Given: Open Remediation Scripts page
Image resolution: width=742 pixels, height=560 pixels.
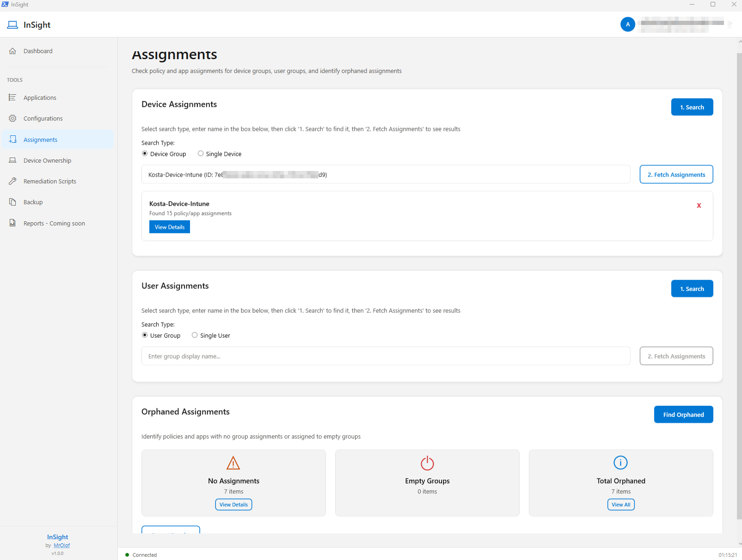Looking at the screenshot, I should [58, 181].
